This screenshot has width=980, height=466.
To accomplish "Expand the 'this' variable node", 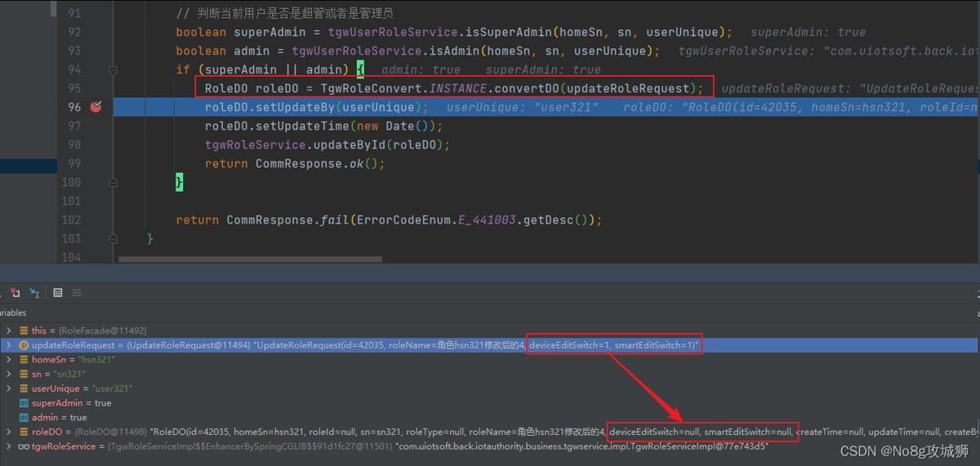I will pyautogui.click(x=9, y=331).
